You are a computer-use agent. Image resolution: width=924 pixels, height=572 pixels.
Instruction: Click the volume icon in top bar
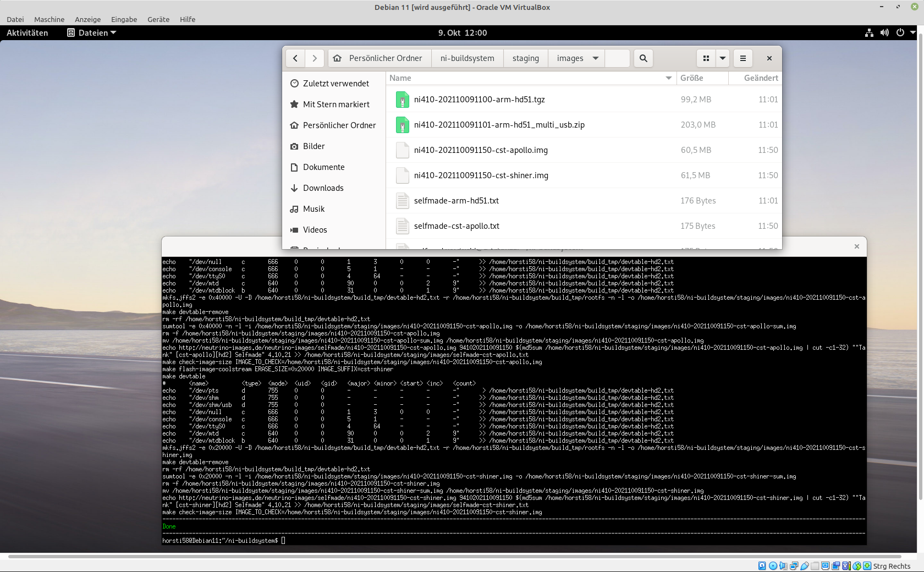pyautogui.click(x=884, y=33)
